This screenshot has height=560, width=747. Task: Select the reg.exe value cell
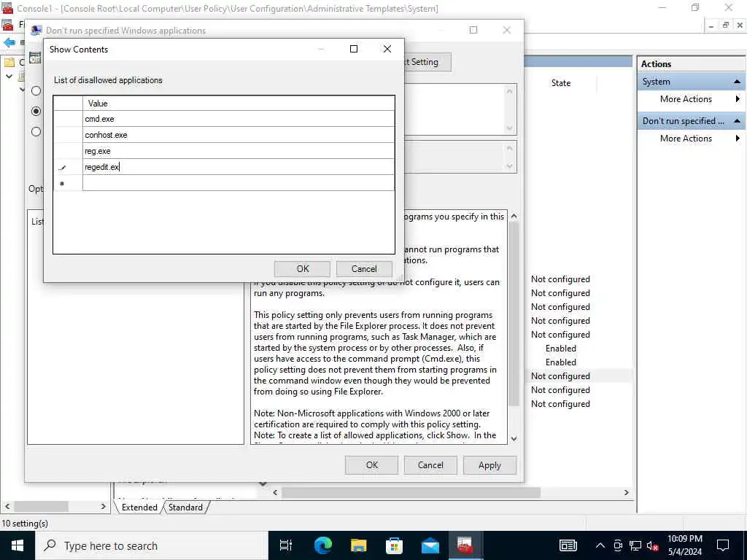point(239,151)
